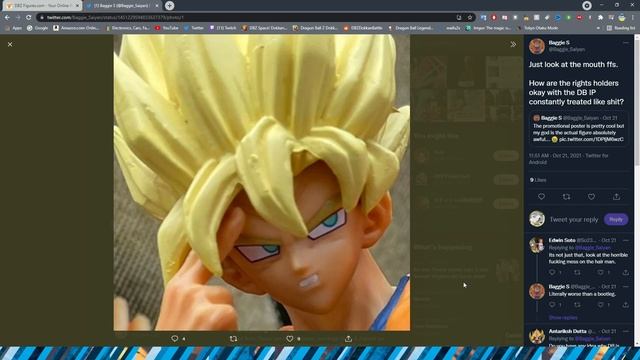
Task: Switch to the DBZ Figures browser tab
Action: (x=42, y=6)
